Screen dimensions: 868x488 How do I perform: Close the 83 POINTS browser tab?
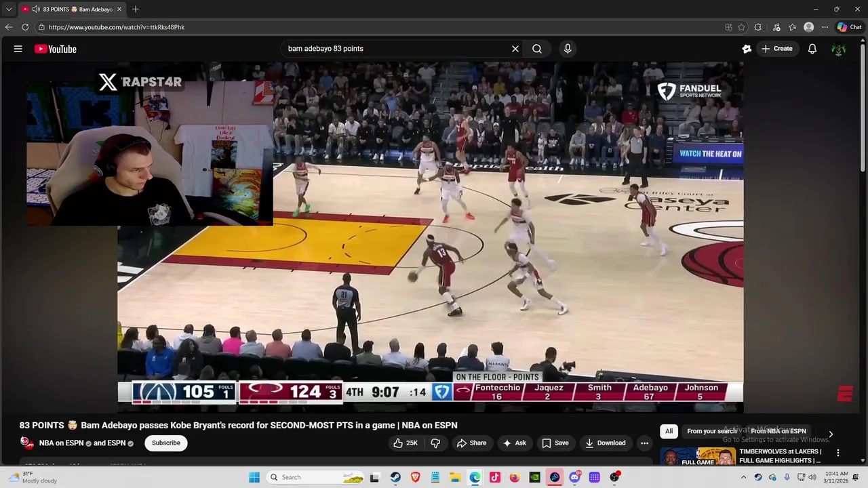pyautogui.click(x=119, y=9)
